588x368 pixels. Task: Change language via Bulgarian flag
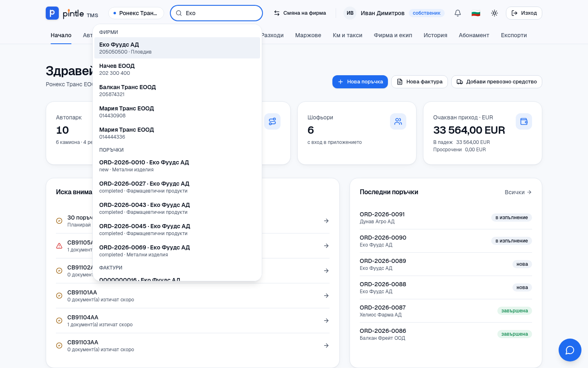(x=476, y=13)
